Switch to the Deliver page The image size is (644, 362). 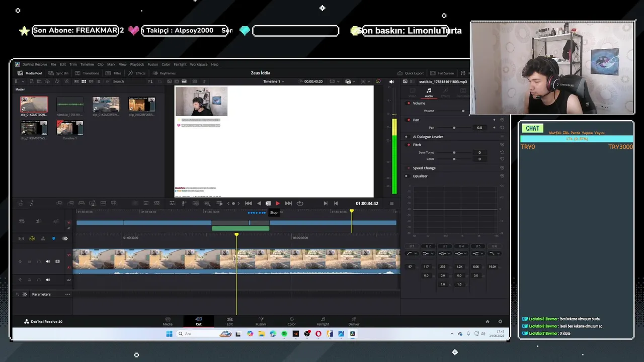(x=354, y=321)
